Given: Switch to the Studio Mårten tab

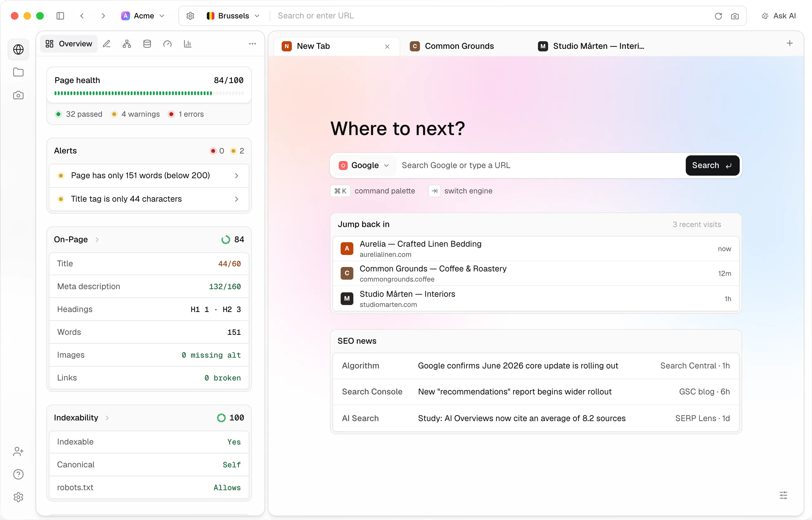Looking at the screenshot, I should click(591, 46).
